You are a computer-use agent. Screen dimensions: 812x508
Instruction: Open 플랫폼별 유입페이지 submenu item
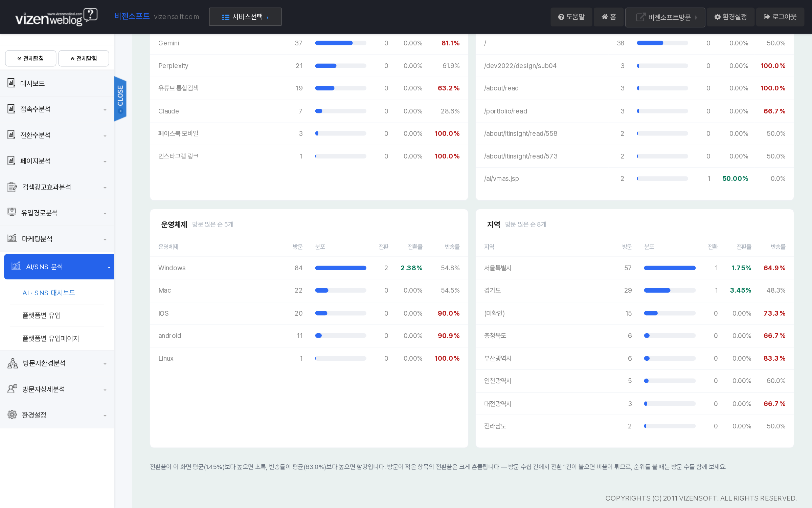click(51, 338)
